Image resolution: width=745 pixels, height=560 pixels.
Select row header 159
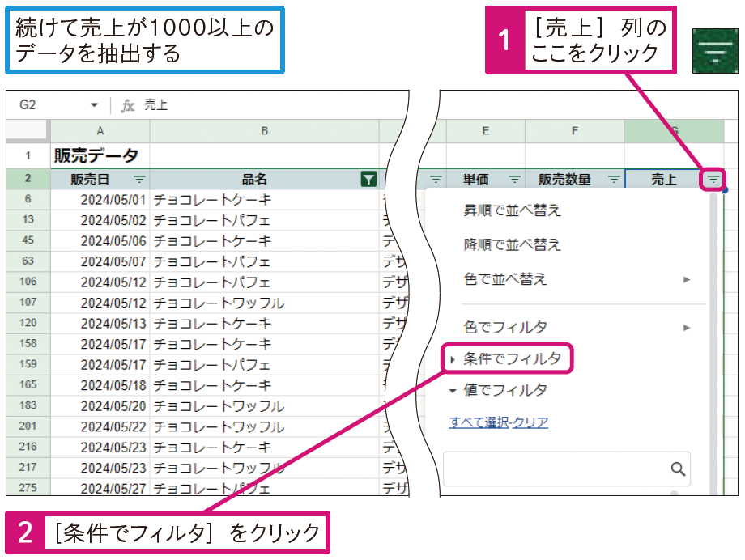click(28, 364)
